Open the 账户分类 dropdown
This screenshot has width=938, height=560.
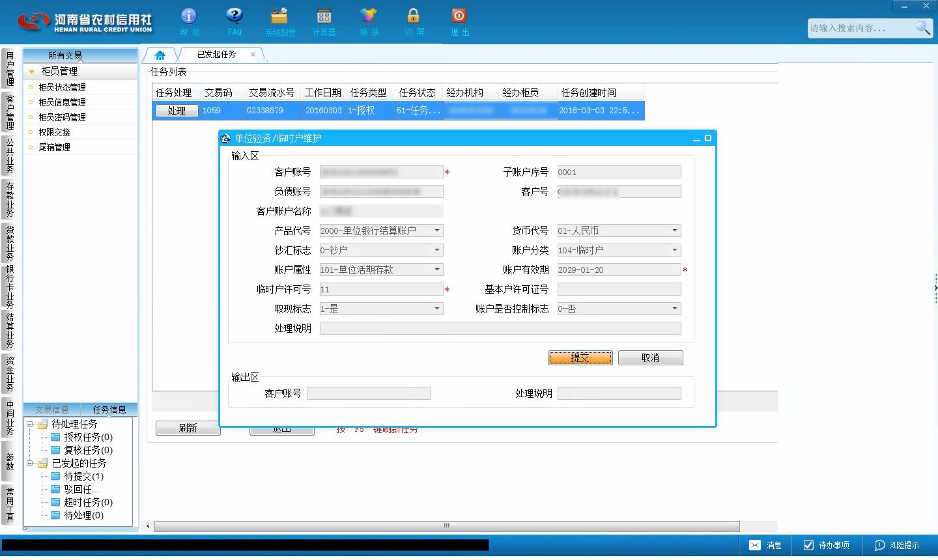click(x=675, y=250)
